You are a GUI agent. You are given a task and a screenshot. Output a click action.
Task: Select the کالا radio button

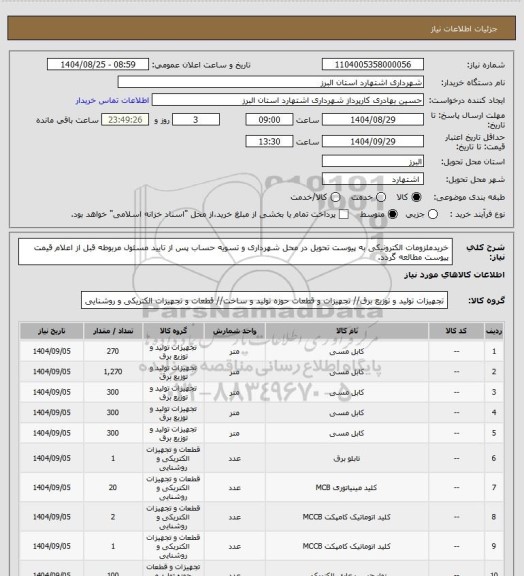(x=416, y=197)
